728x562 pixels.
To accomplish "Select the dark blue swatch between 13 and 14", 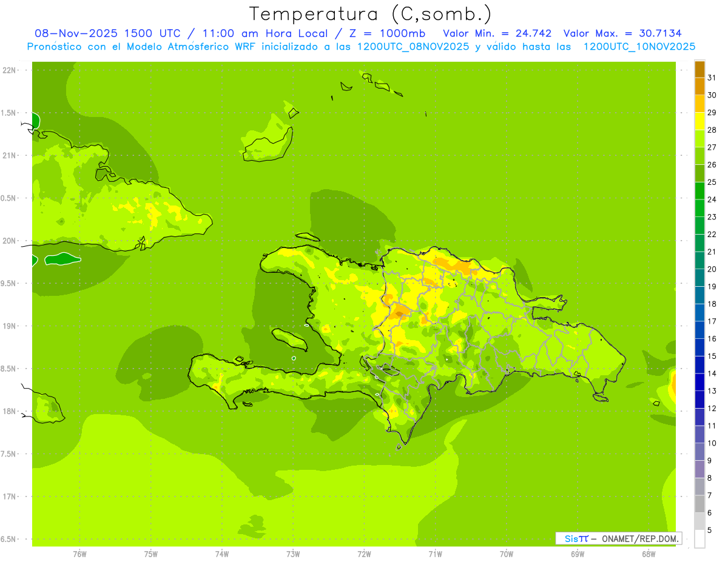I will 699,382.
